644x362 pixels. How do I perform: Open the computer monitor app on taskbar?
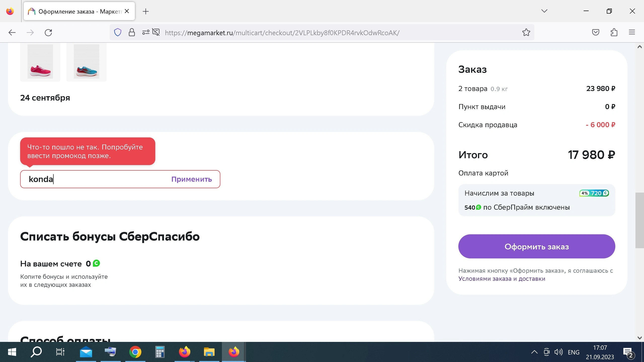[111, 352]
